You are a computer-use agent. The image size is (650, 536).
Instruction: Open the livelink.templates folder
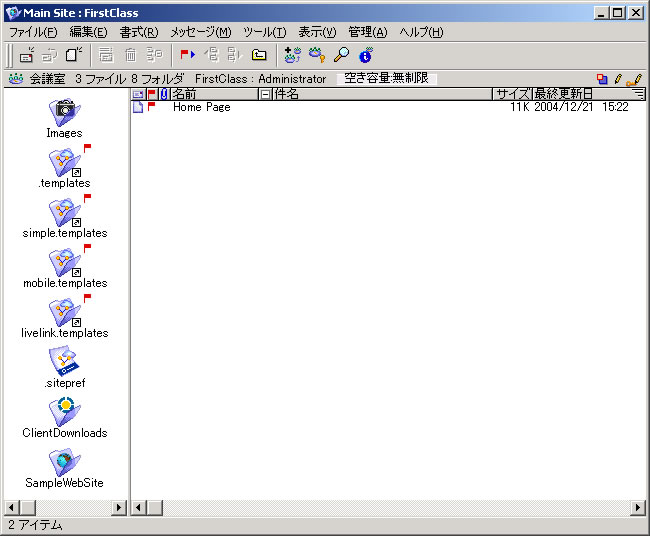64,313
